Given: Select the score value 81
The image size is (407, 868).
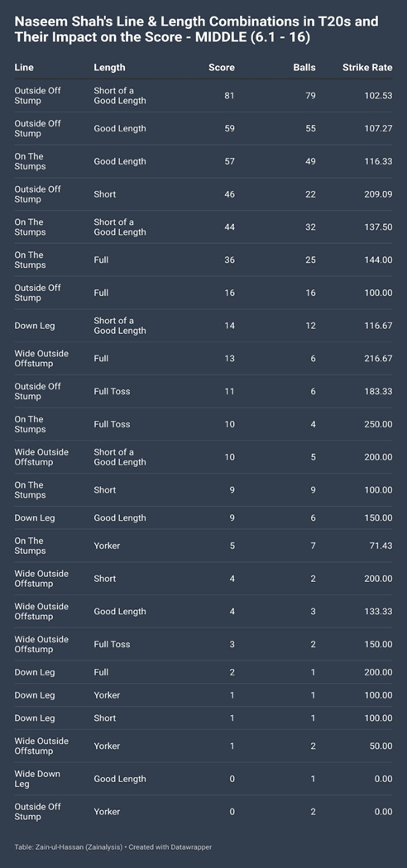Looking at the screenshot, I should 229,96.
